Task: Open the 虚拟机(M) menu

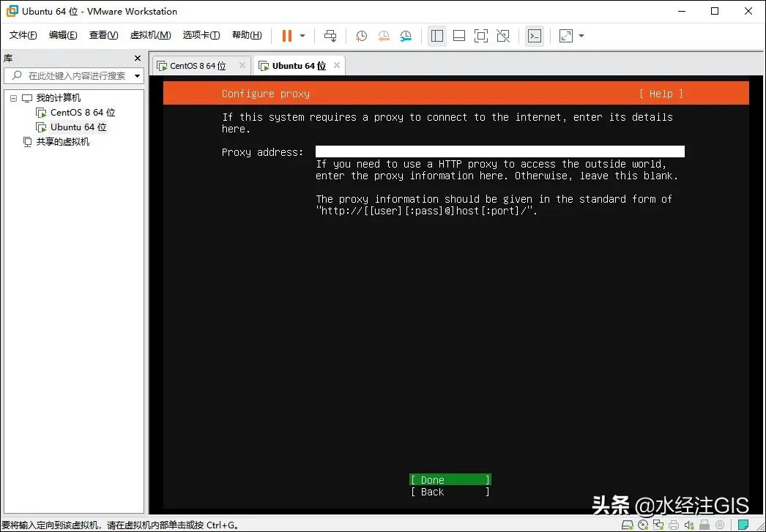Action: coord(149,34)
